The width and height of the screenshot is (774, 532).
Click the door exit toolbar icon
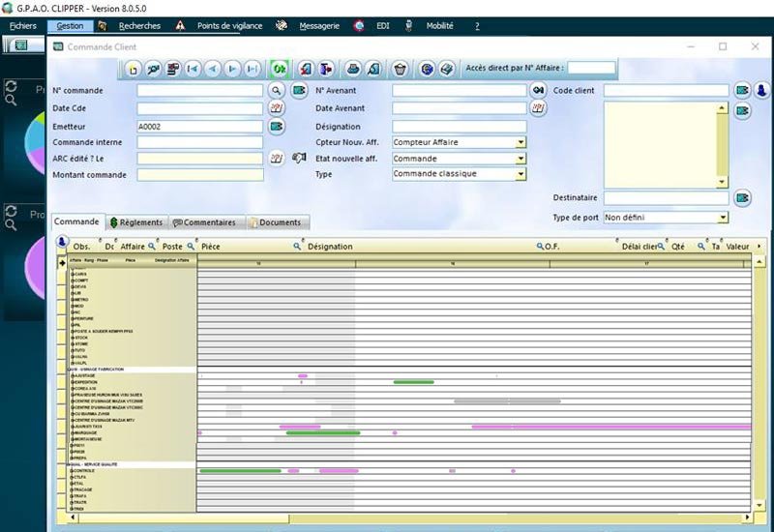coord(326,69)
